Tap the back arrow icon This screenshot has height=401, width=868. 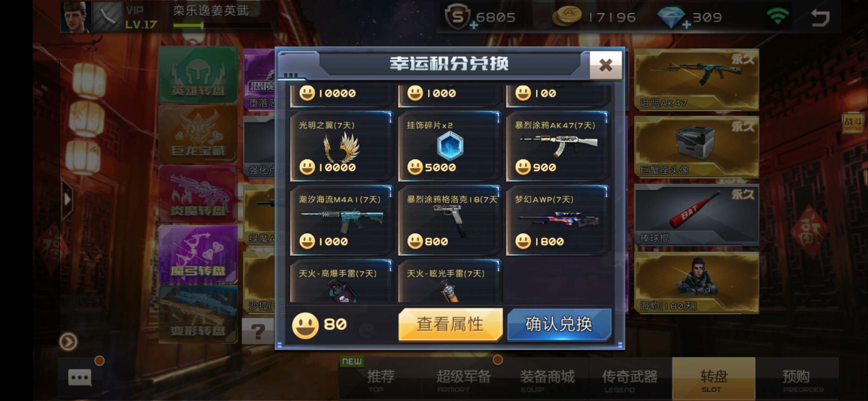[820, 17]
